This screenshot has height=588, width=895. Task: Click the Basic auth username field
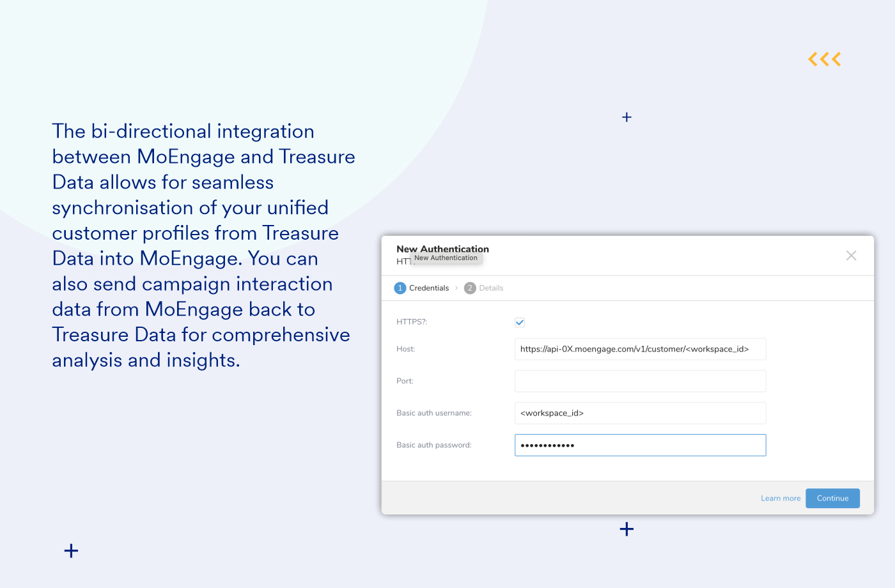coord(640,413)
